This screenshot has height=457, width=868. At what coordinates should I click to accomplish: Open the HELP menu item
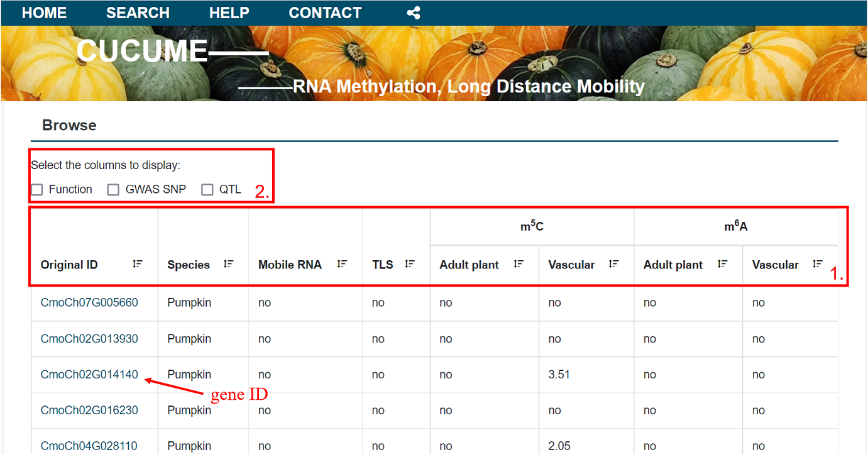(x=229, y=13)
